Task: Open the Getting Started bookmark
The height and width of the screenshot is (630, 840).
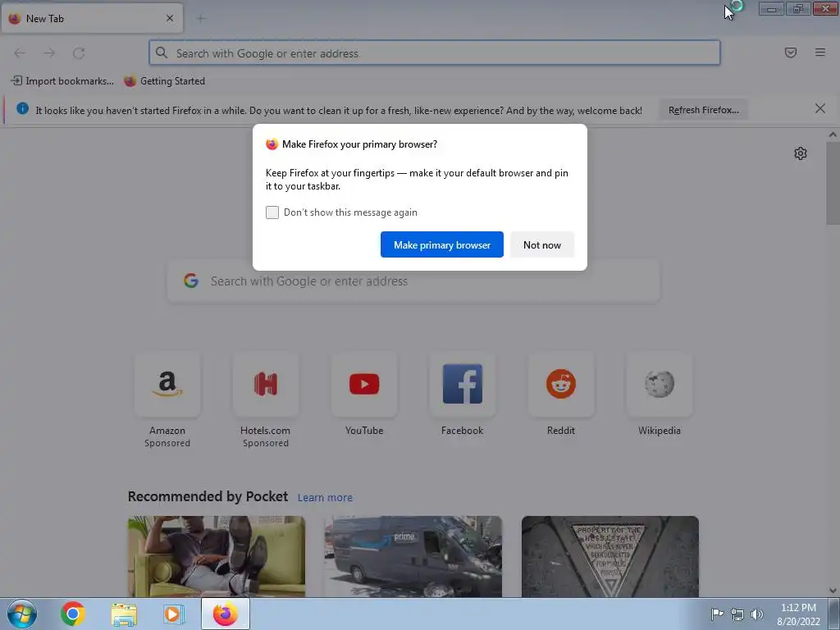Action: (164, 81)
